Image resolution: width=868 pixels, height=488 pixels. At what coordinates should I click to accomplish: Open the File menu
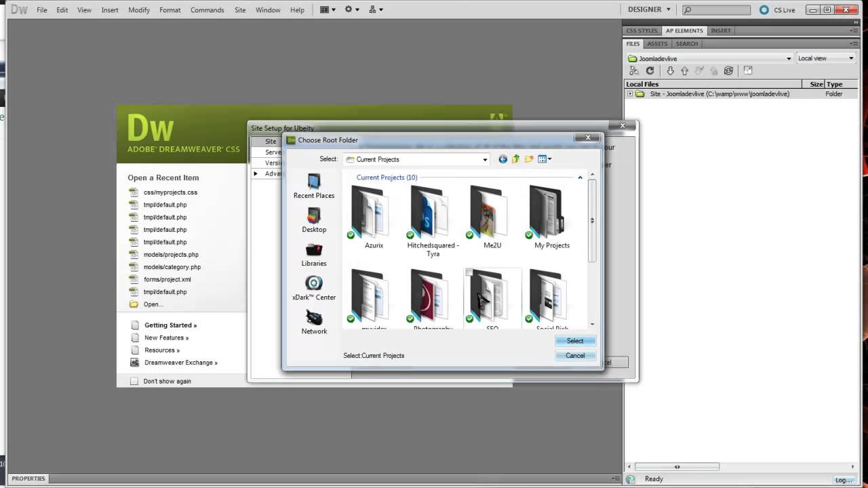point(42,10)
